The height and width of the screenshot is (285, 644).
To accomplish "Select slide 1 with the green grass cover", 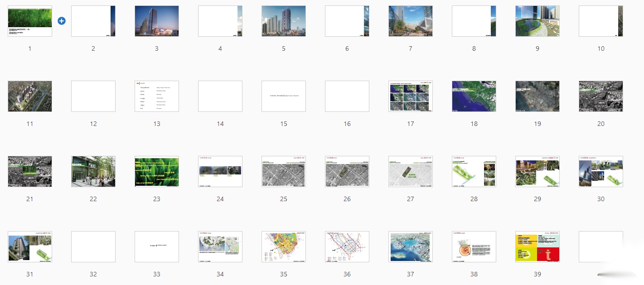I will coord(30,21).
